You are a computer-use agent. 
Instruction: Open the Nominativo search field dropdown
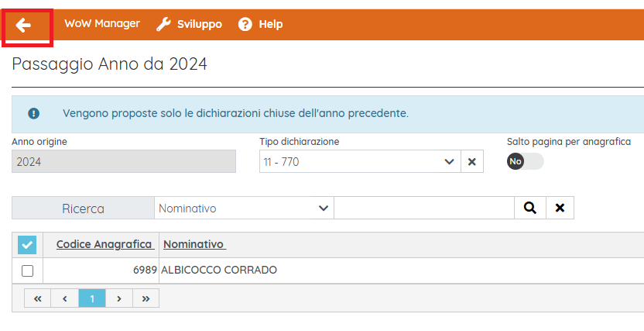244,208
